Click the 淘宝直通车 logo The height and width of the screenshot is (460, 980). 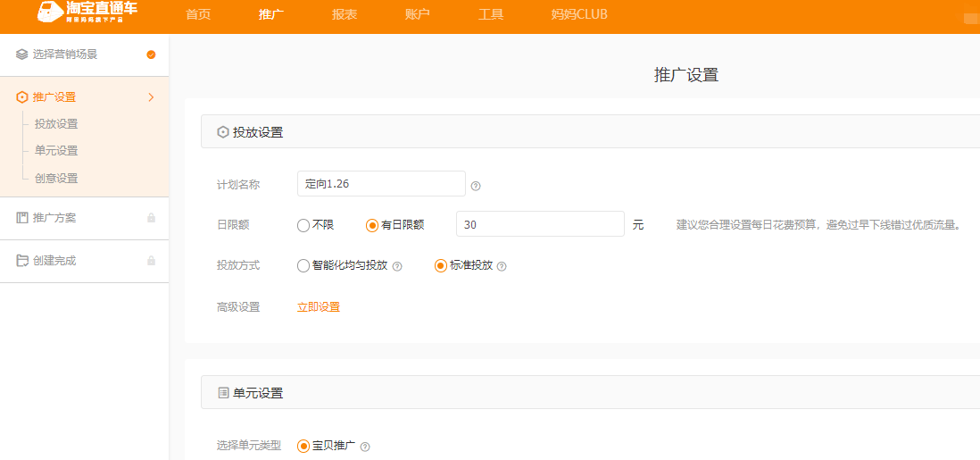(87, 13)
